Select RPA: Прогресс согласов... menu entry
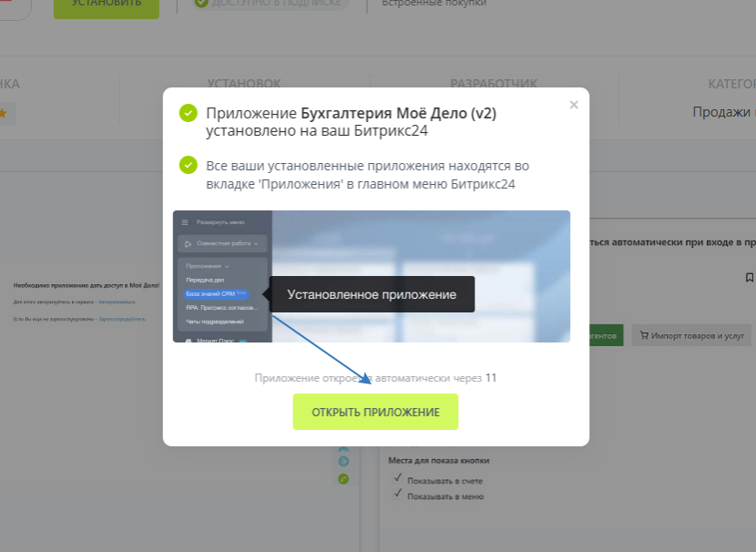Screen dimensions: 756x552 pos(222,308)
